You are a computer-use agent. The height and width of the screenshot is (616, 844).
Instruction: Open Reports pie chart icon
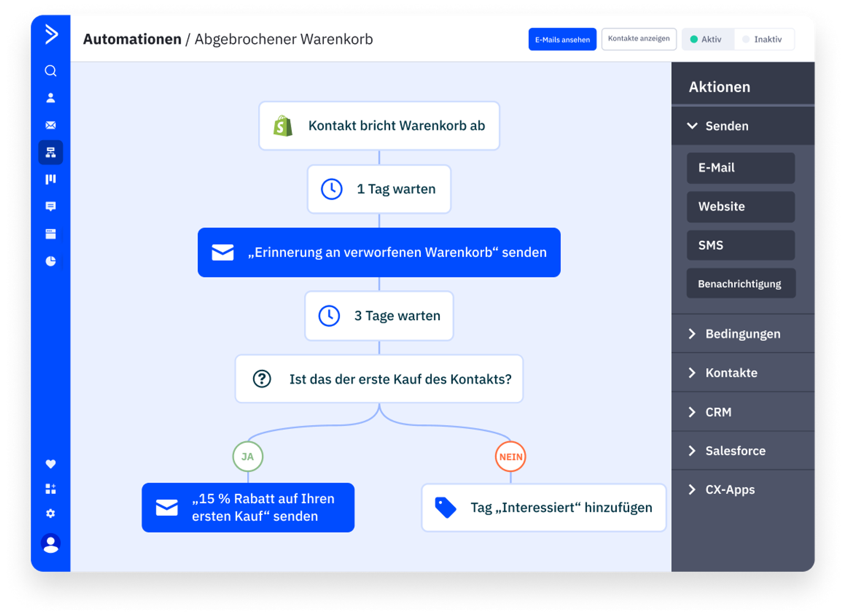tap(51, 261)
